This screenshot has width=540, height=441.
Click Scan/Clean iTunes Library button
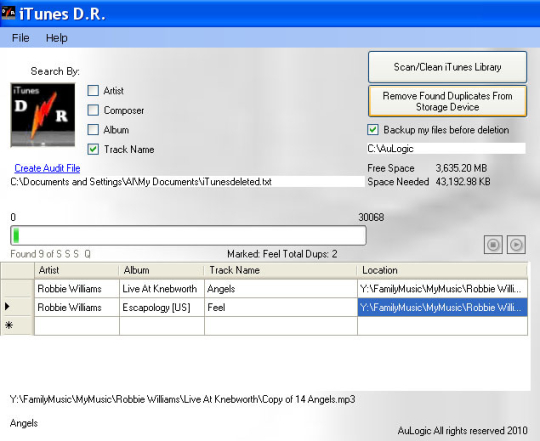tap(447, 67)
